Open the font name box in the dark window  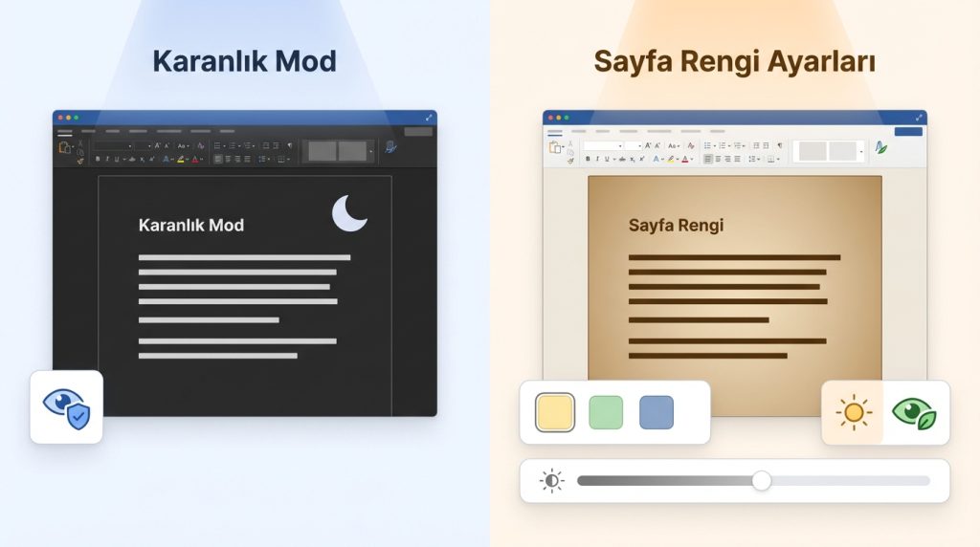click(113, 145)
